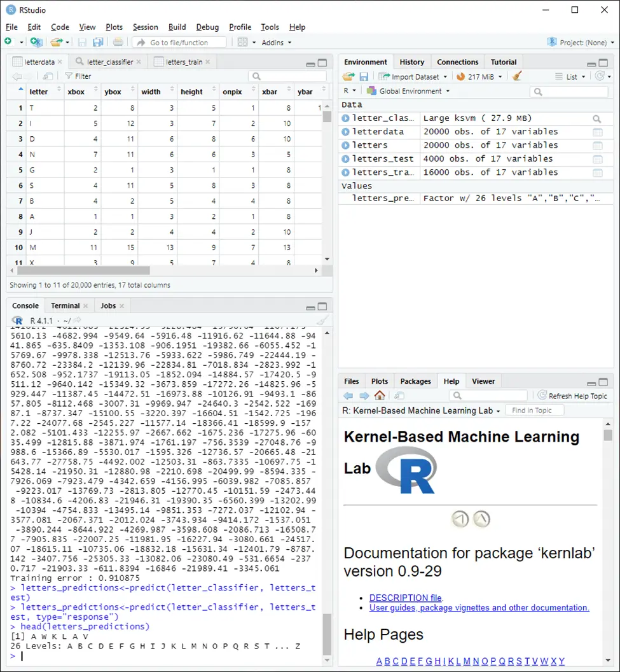Open the Debug menu

click(x=207, y=27)
